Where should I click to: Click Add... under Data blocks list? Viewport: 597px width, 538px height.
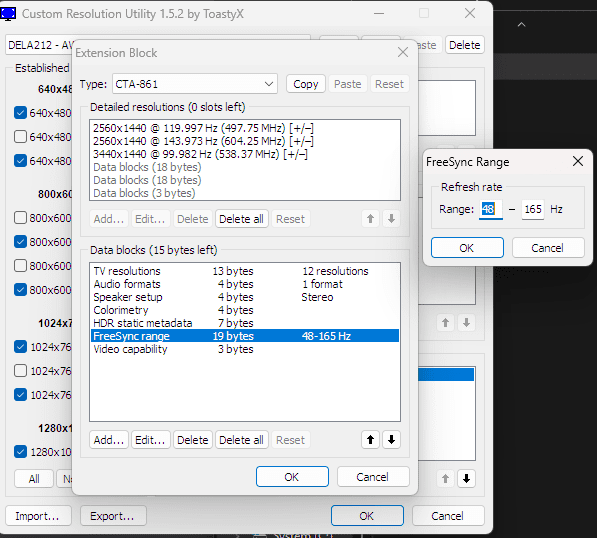pyautogui.click(x=109, y=440)
